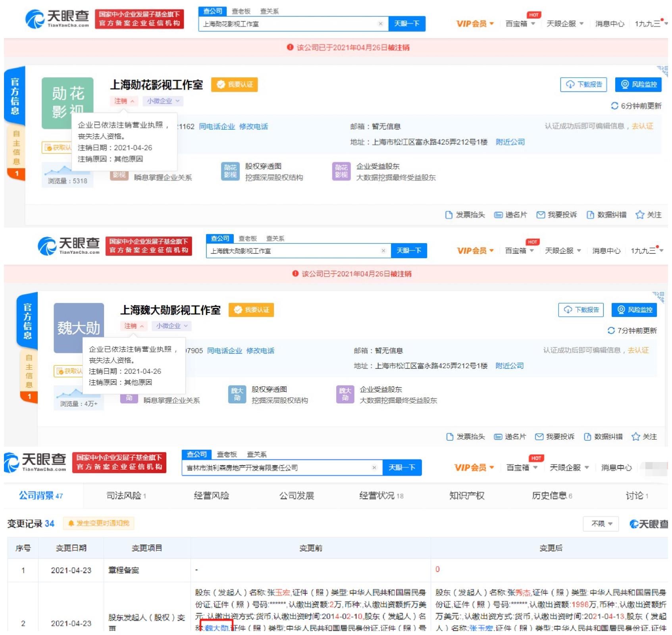Select 查关系 tab above the top search box
Image resolution: width=672 pixels, height=635 pixels.
(x=269, y=11)
